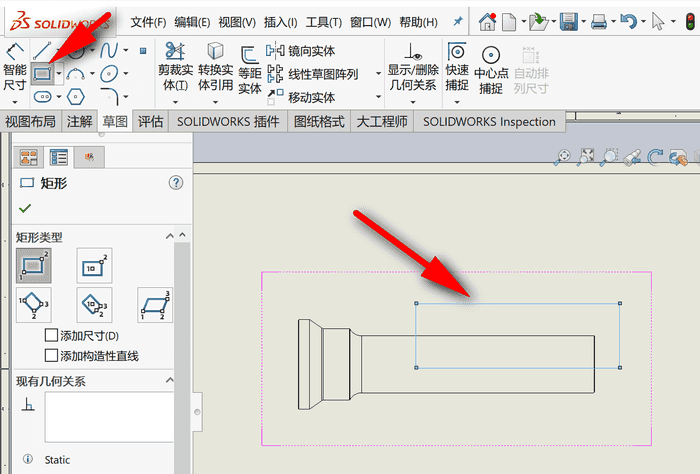Create a new document via page icon

[x=509, y=21]
